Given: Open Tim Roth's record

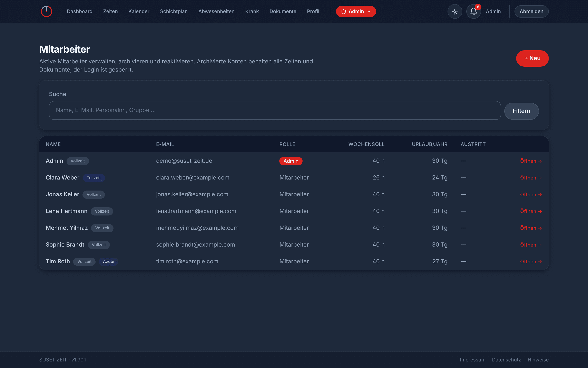Looking at the screenshot, I should (531, 262).
